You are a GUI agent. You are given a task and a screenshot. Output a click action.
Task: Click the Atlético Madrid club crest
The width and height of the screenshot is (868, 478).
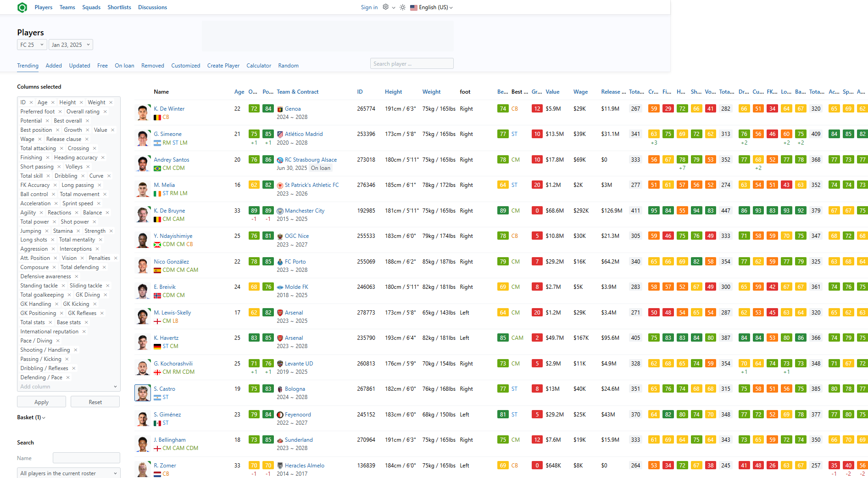click(x=280, y=135)
